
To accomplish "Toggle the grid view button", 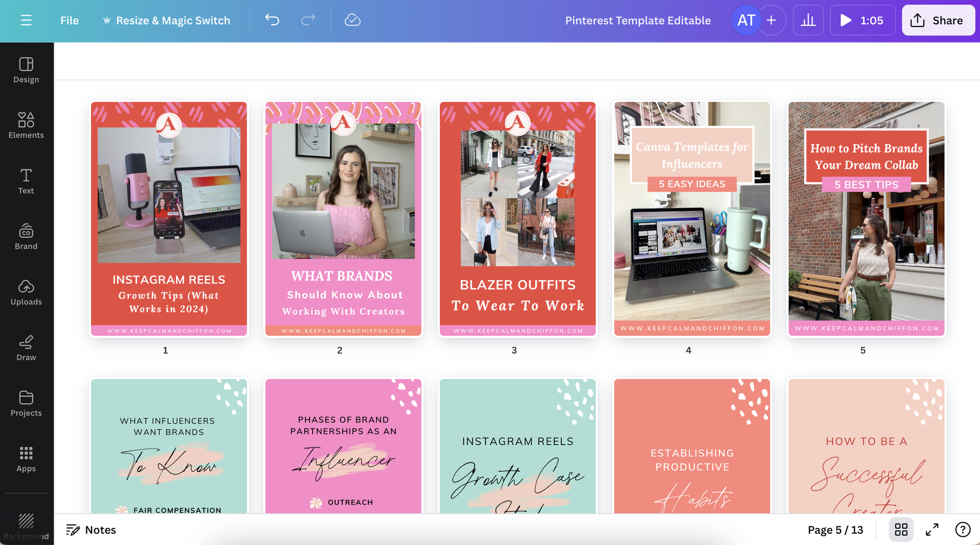I will 901,530.
